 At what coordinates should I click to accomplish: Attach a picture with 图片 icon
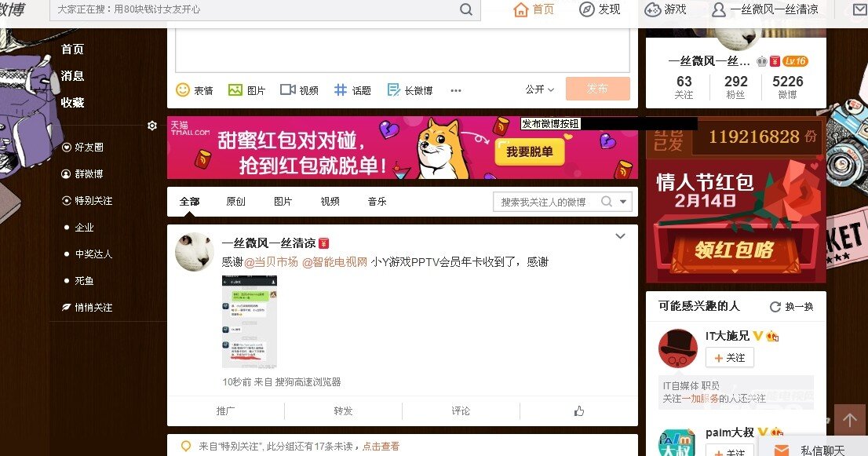click(235, 89)
